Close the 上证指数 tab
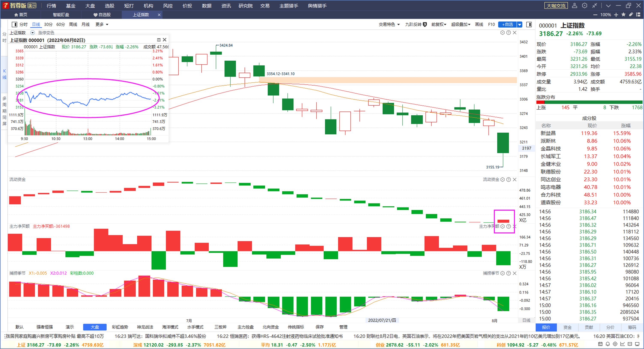The width and height of the screenshot is (644, 349). [159, 15]
